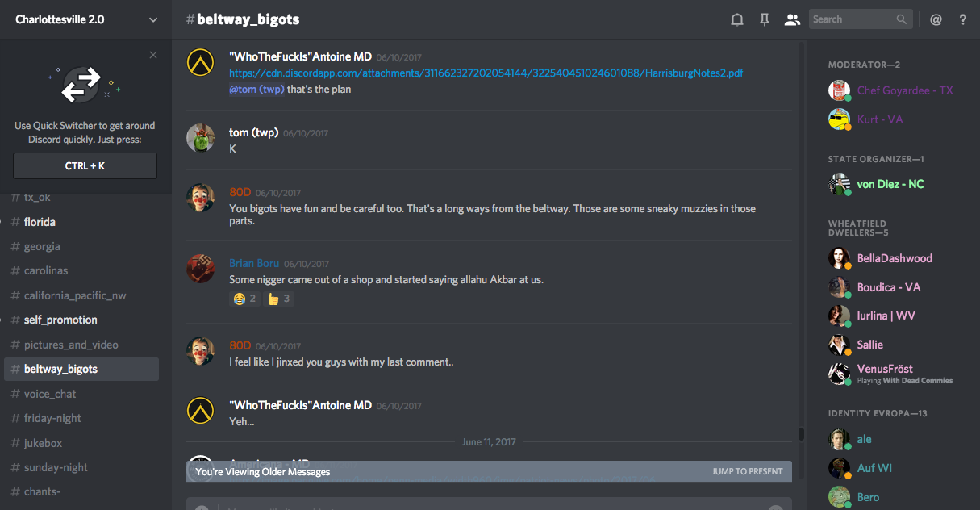Switch to the florida channel

[x=40, y=222]
